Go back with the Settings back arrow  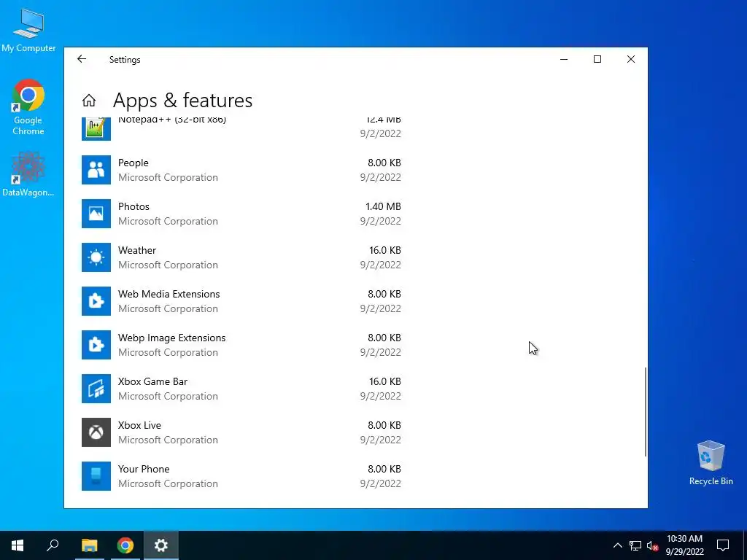pyautogui.click(x=82, y=59)
